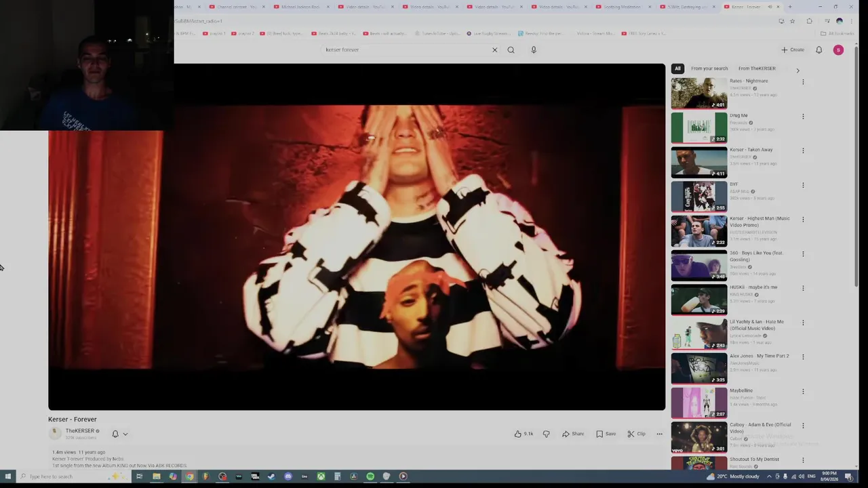Start voice search with the microphone icon

click(534, 49)
